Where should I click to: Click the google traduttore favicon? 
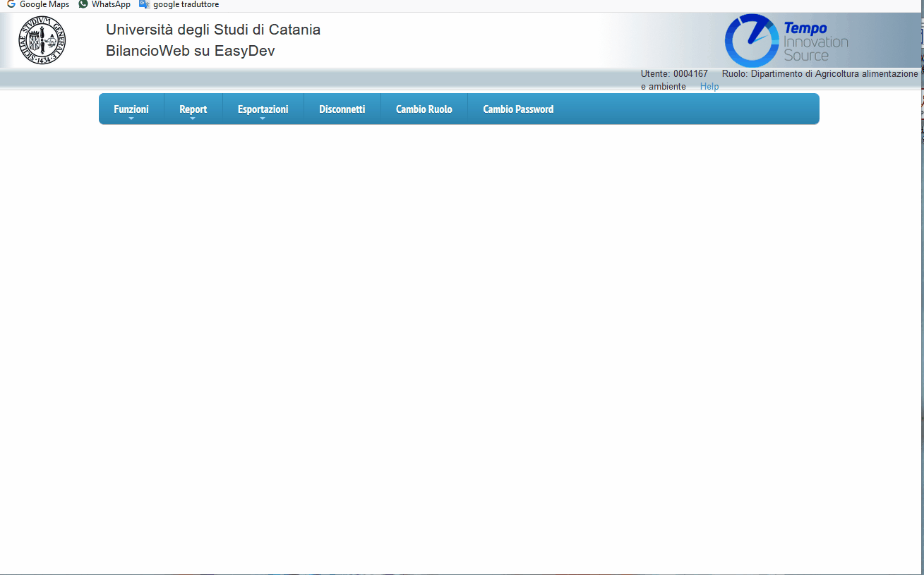pos(145,4)
